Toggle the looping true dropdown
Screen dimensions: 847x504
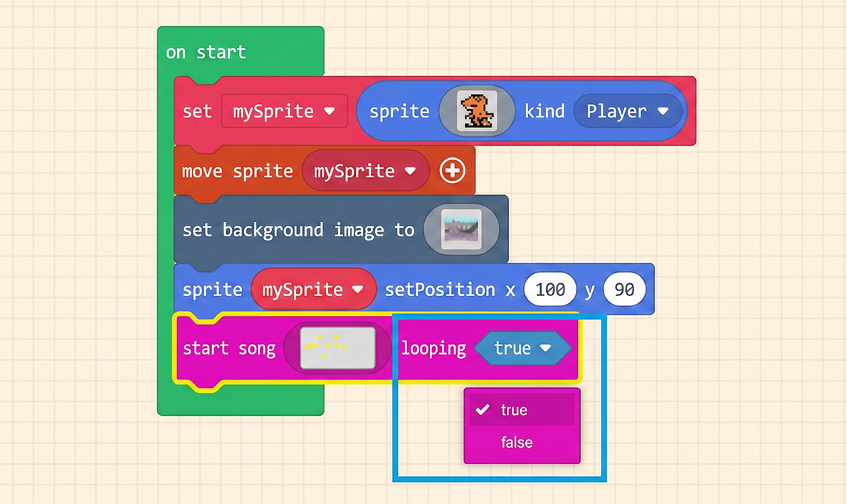tap(522, 348)
